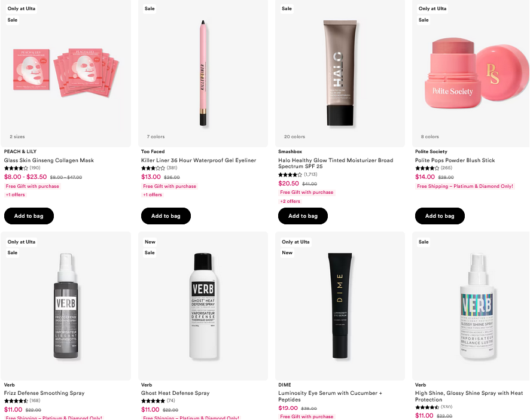Add Killer Liner Gel Eyeliner to bag
This screenshot has width=530, height=420.
(166, 216)
